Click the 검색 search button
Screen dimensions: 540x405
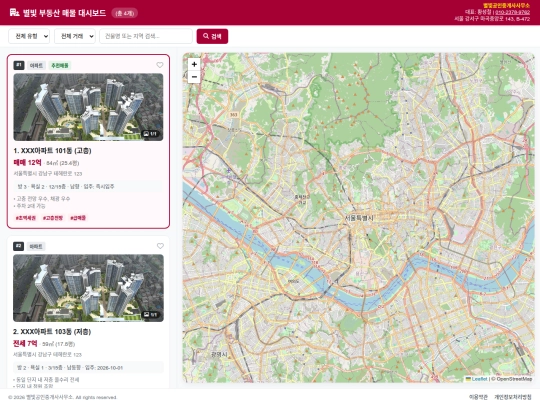(x=212, y=36)
